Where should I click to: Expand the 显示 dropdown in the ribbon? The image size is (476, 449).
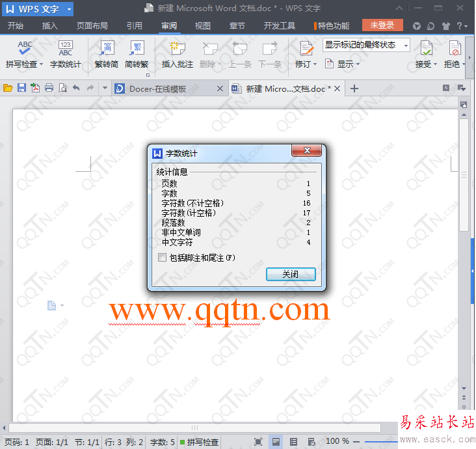[x=358, y=64]
